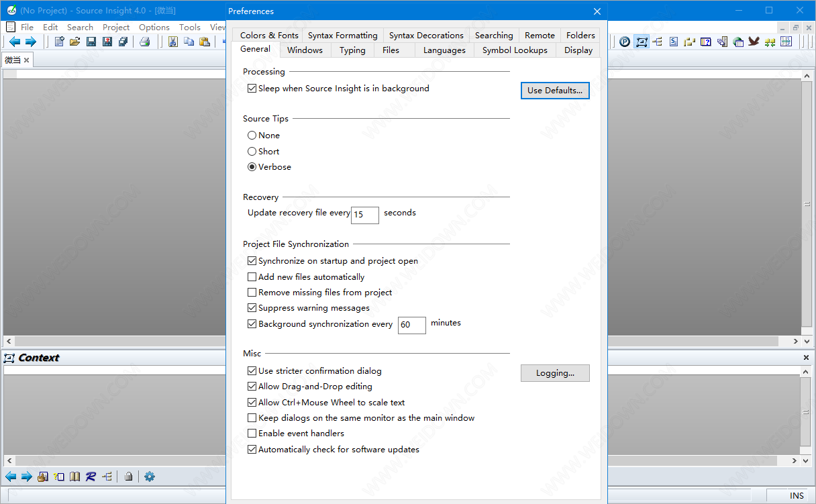This screenshot has width=816, height=504.
Task: Click the scissors Cut icon
Action: click(x=173, y=42)
